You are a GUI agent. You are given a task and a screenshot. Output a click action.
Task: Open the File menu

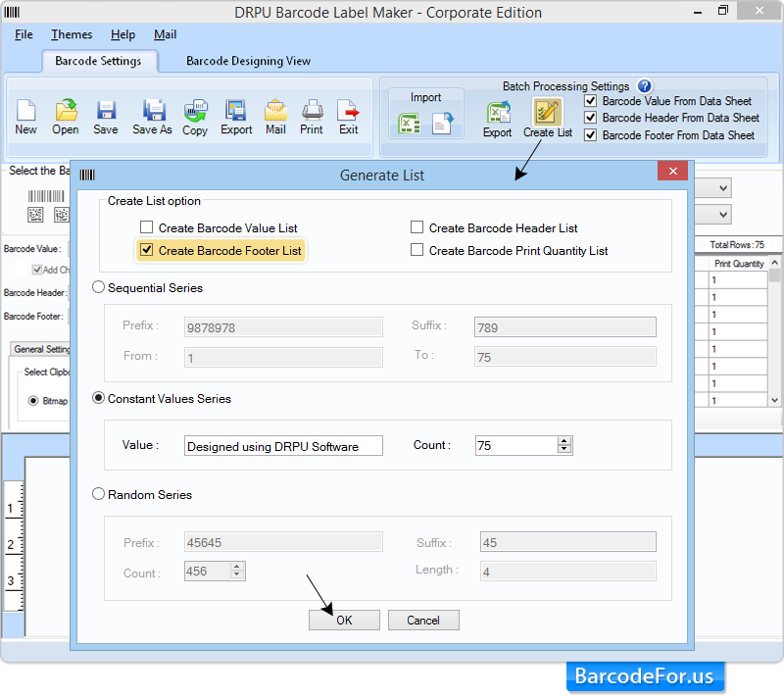click(x=24, y=34)
